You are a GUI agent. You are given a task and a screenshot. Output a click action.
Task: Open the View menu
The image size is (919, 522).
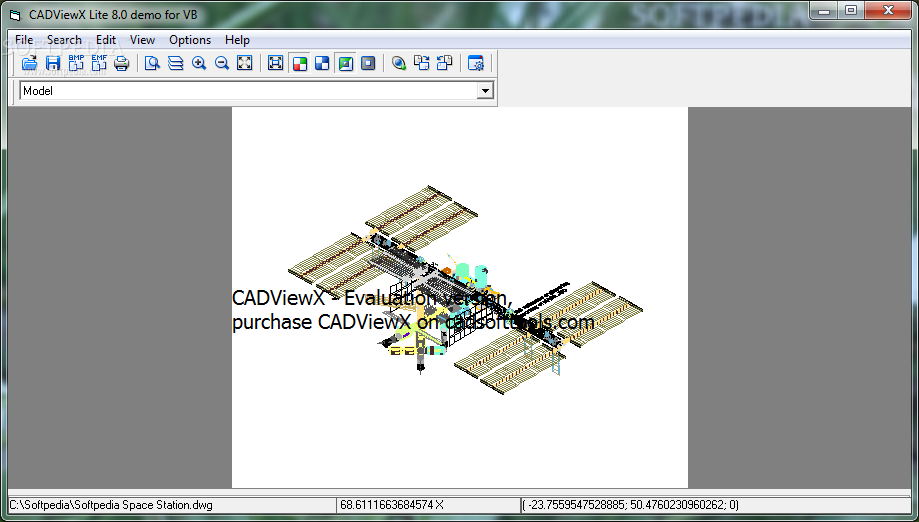(142, 40)
